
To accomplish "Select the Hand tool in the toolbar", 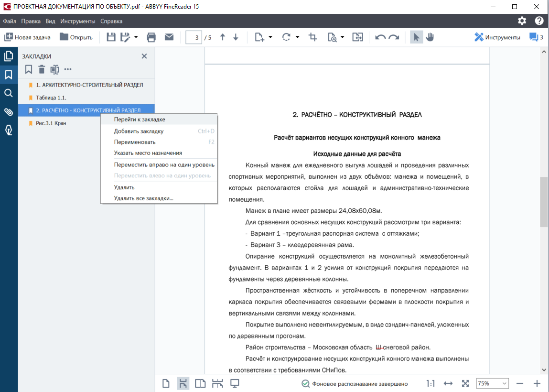I will coord(430,37).
